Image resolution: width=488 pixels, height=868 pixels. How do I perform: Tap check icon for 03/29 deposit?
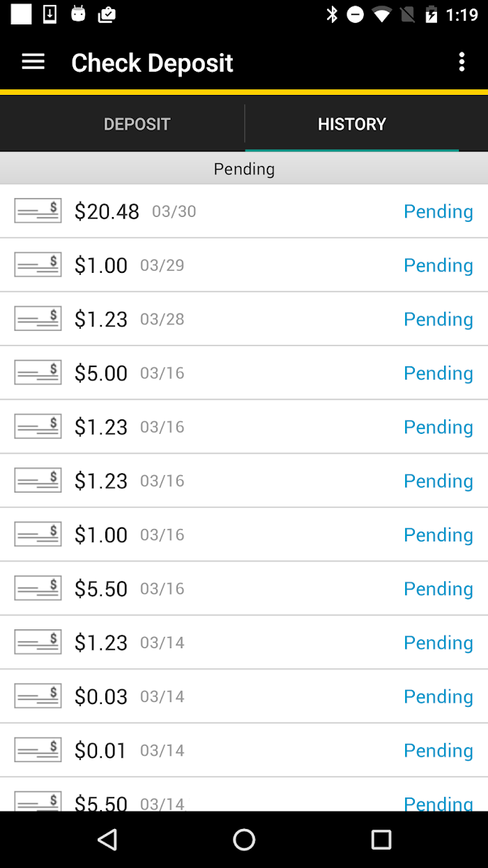click(38, 264)
